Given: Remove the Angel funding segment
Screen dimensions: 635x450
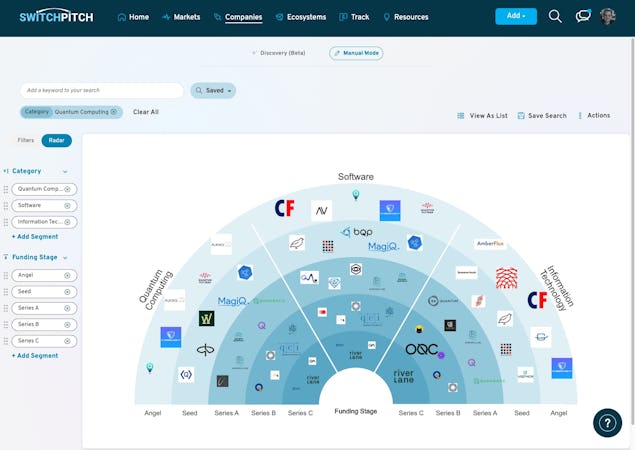Looking at the screenshot, I should pos(67,275).
